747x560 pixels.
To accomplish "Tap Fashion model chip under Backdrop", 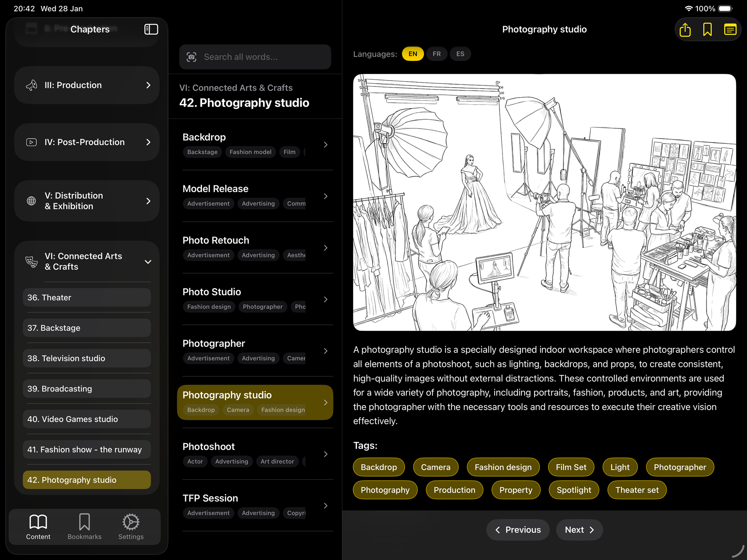I will coord(250,152).
